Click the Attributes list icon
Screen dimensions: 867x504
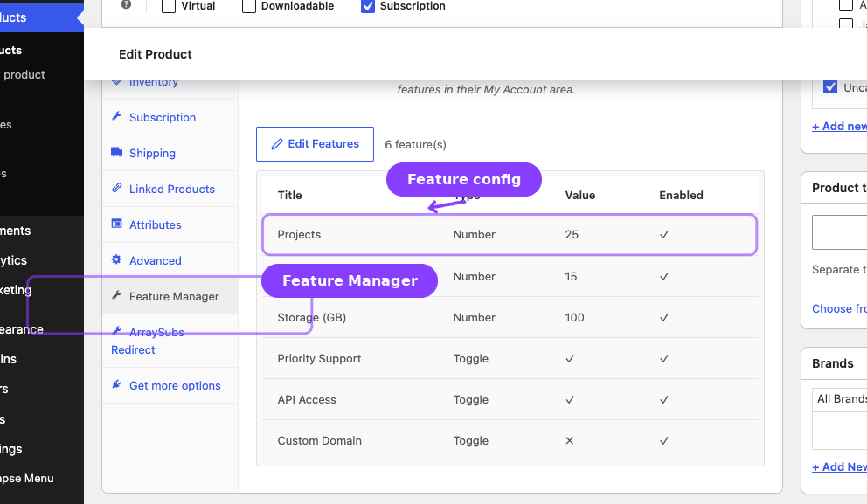116,224
